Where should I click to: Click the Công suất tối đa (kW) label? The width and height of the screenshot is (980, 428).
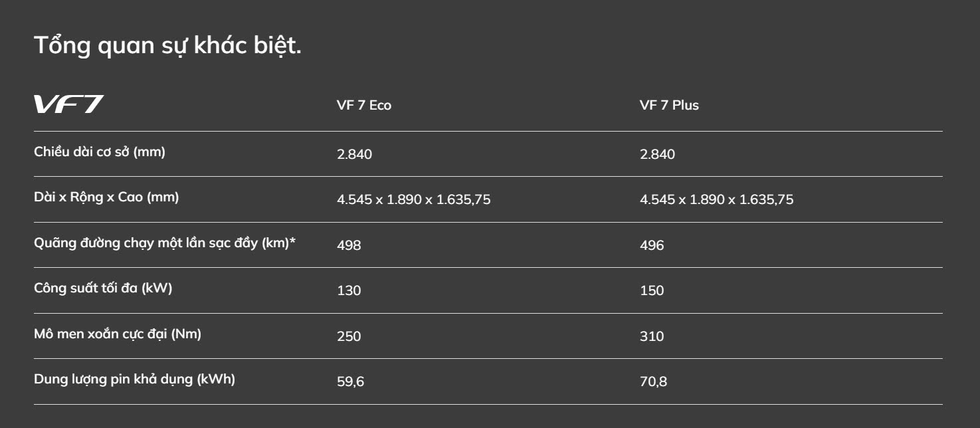(103, 288)
